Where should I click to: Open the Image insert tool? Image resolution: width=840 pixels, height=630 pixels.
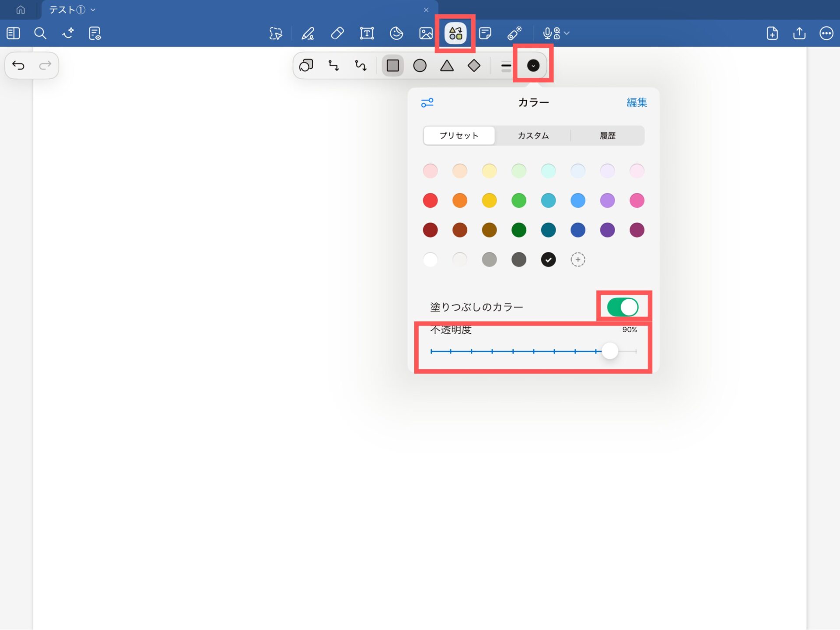click(426, 33)
